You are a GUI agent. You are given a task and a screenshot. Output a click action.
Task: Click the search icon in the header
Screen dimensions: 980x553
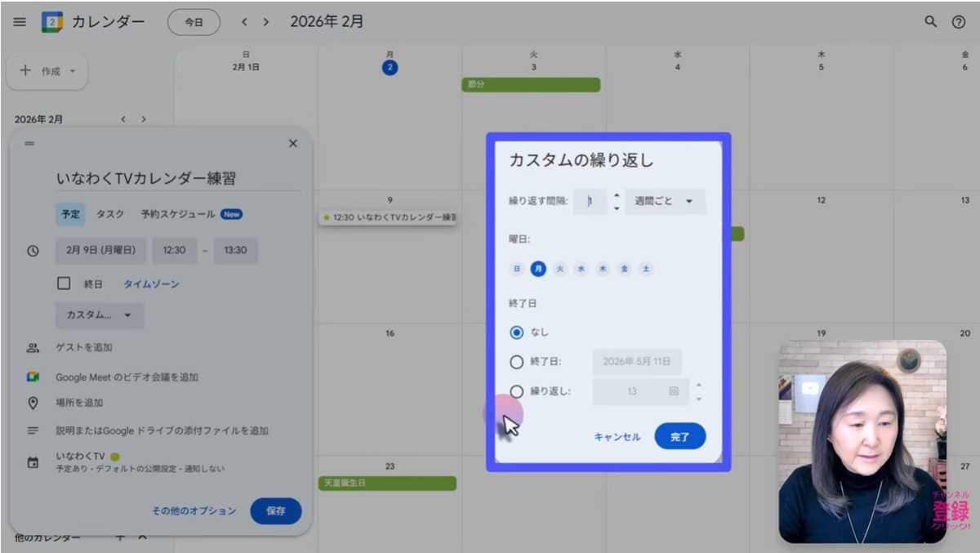[930, 22]
